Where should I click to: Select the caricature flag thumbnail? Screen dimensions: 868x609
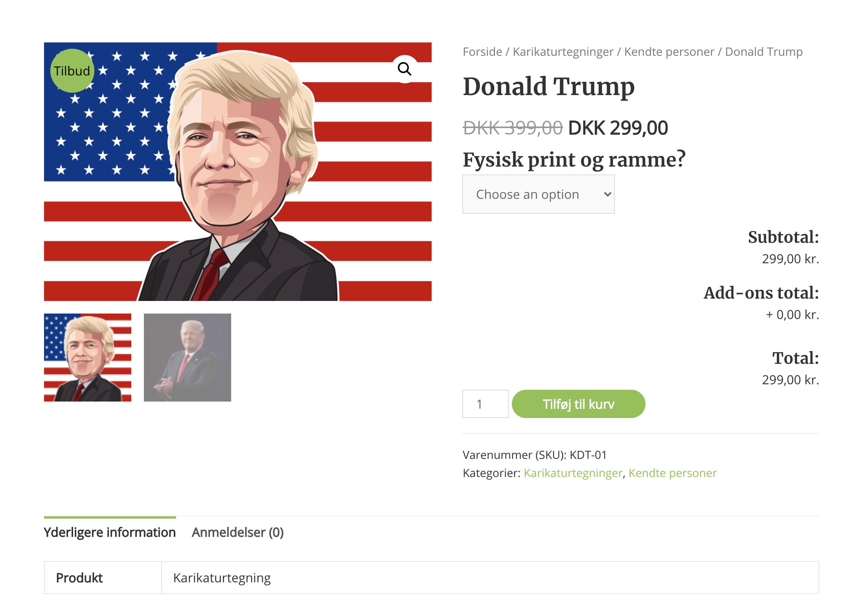[x=88, y=358]
